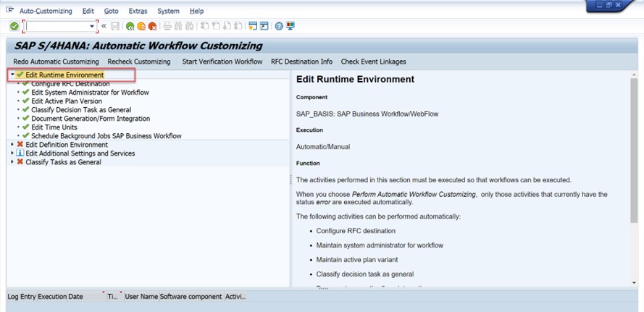Screen dimensions: 644x312
Task: Select Classify Tasks as General tree node
Action: coord(63,161)
